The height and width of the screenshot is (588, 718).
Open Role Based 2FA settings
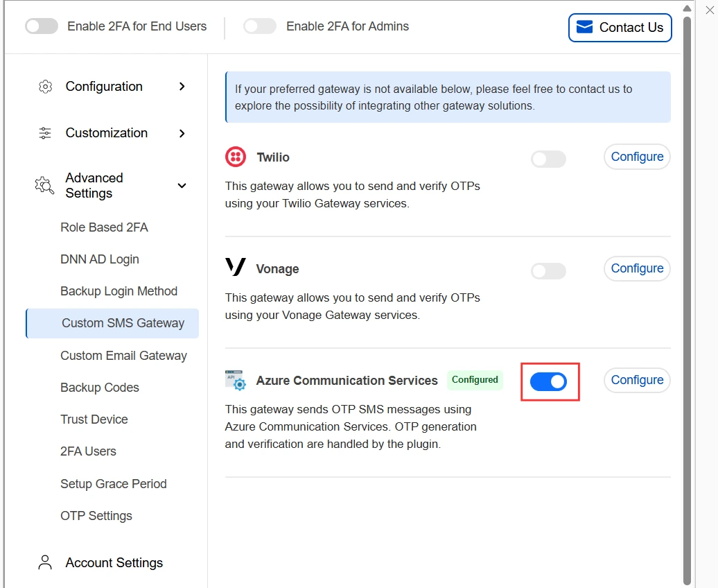pyautogui.click(x=105, y=227)
